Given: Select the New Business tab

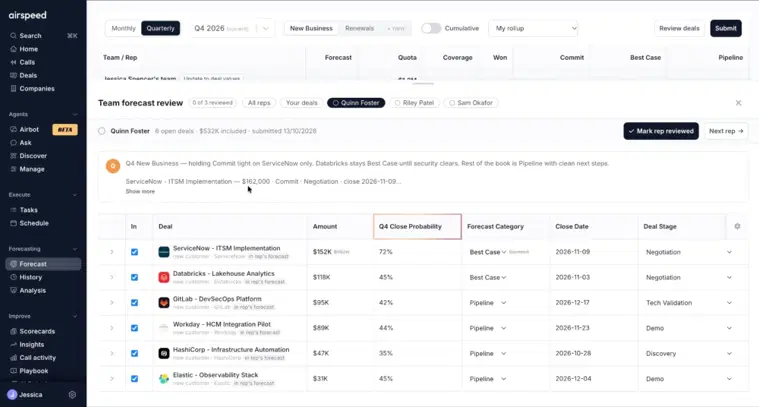Looking at the screenshot, I should coord(311,28).
